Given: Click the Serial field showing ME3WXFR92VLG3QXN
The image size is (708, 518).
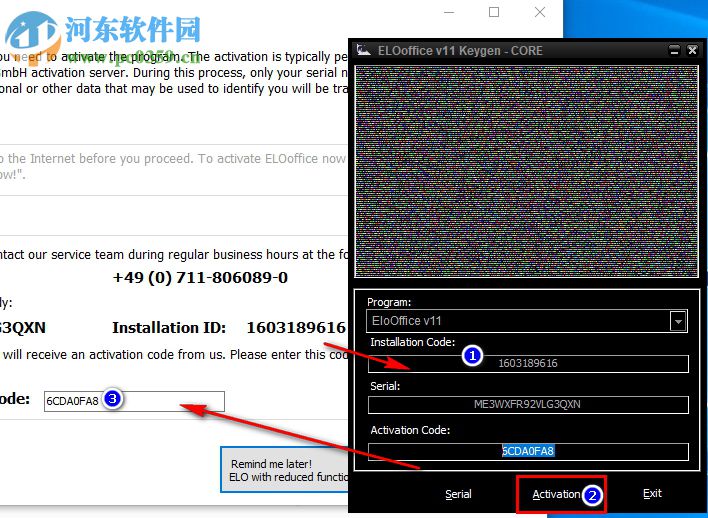Looking at the screenshot, I should click(528, 405).
